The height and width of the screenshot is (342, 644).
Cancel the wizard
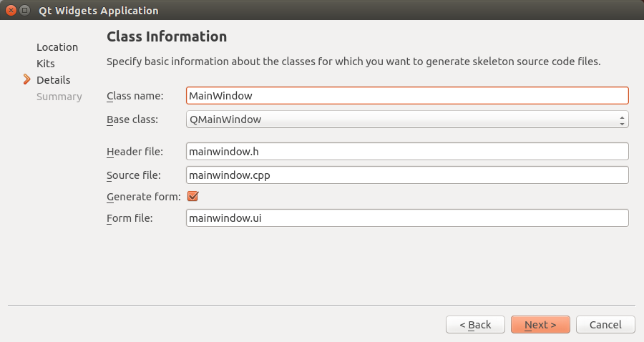click(x=605, y=325)
